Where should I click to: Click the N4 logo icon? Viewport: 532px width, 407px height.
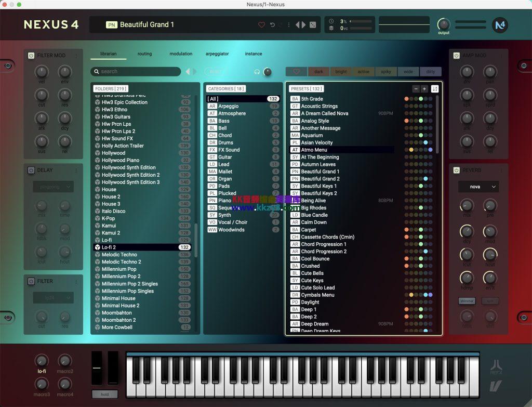click(x=500, y=25)
